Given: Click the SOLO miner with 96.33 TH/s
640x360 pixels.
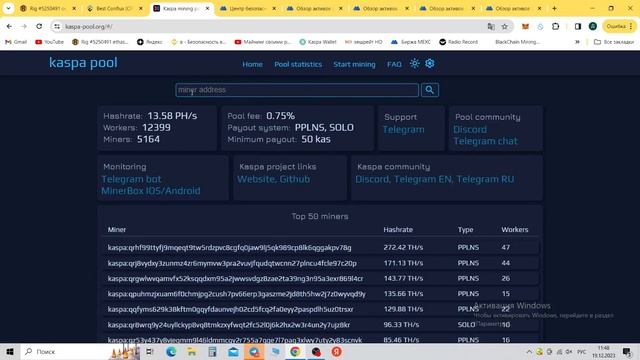Looking at the screenshot, I should click(x=229, y=325).
